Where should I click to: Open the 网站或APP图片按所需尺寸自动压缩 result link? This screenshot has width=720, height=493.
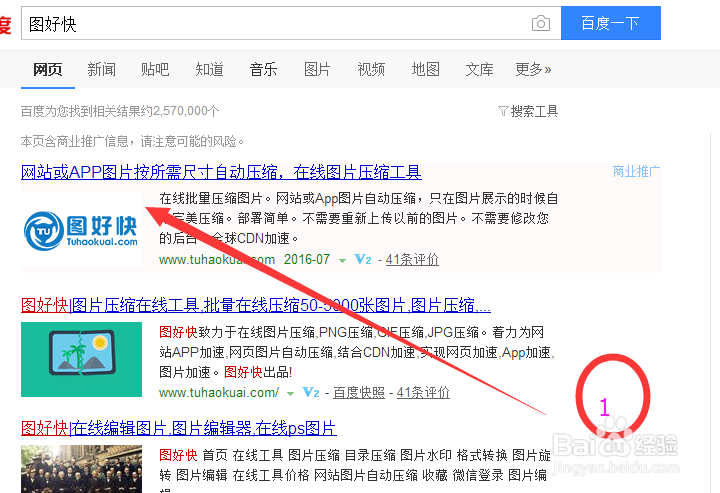point(221,172)
